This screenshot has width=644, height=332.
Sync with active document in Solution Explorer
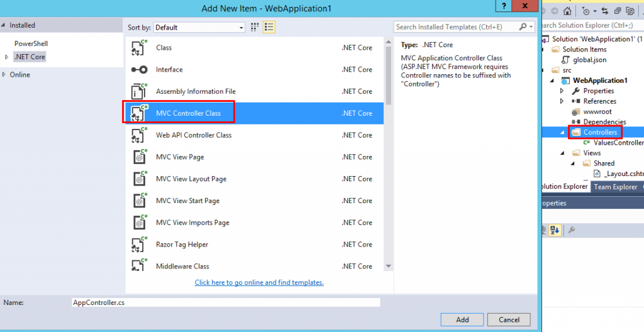coord(605,11)
